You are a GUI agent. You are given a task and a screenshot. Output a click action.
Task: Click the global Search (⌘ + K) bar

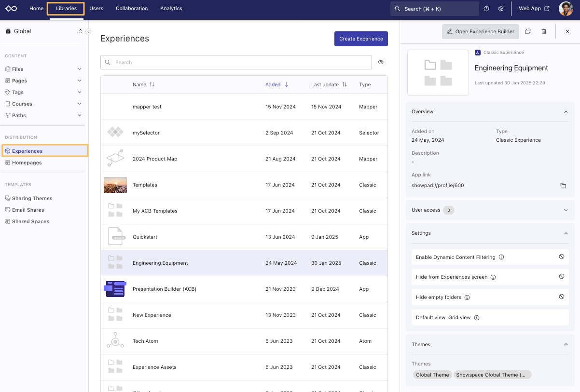435,9
